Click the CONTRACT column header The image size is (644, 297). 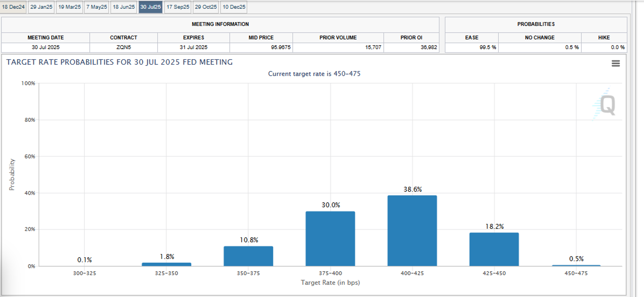pyautogui.click(x=123, y=38)
